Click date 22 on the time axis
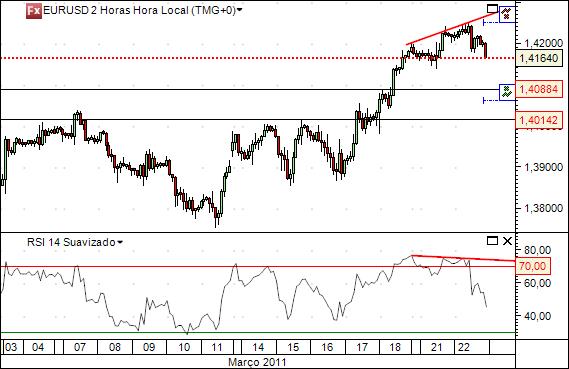Screen dimensions: 569x369 coord(464,347)
